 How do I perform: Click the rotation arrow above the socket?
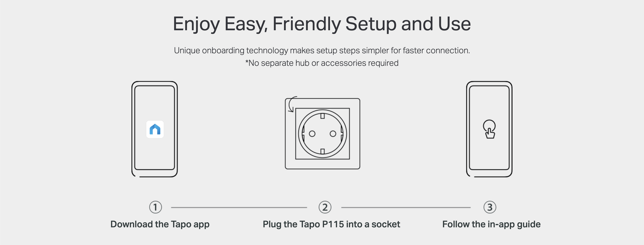point(292,104)
